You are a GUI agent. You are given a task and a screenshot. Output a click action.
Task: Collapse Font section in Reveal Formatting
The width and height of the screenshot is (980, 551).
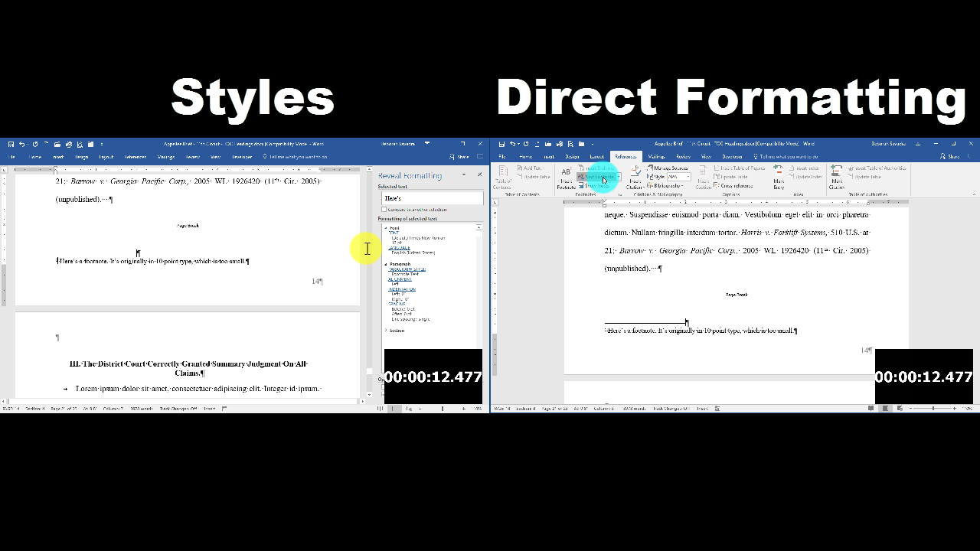pos(385,227)
